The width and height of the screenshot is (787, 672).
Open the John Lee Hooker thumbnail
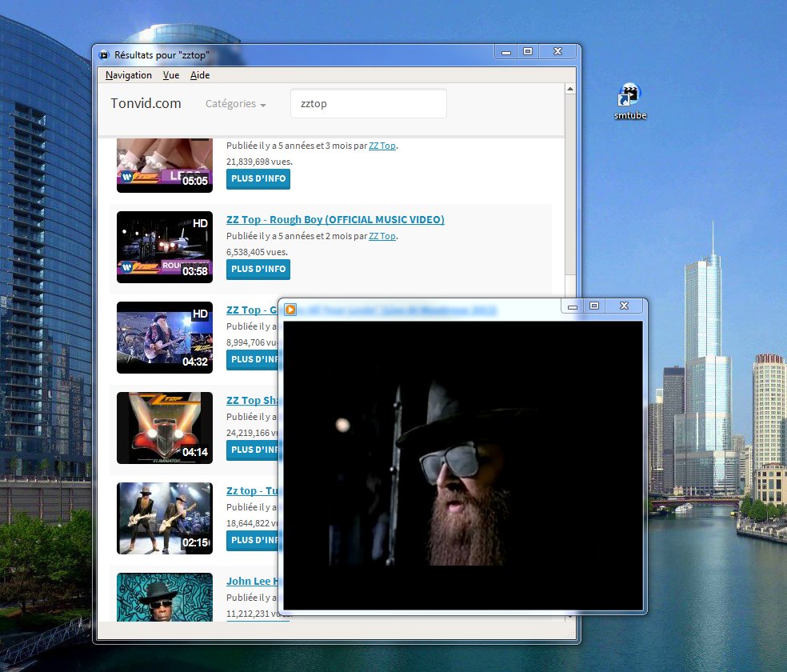point(165,598)
